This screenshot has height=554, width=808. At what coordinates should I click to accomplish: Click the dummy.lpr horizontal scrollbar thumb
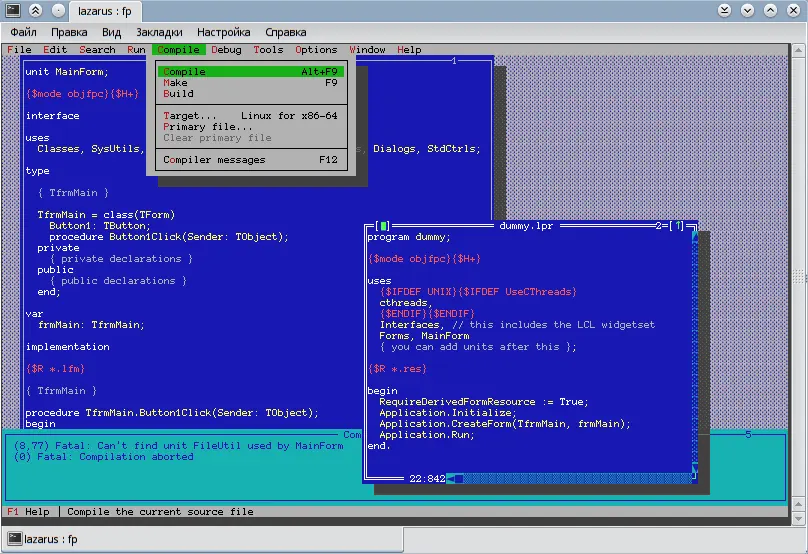[459, 479]
